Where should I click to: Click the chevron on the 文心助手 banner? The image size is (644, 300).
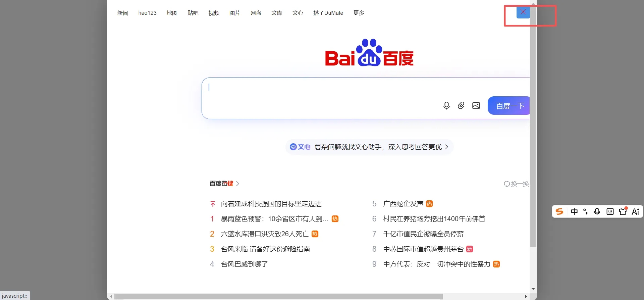(x=446, y=147)
